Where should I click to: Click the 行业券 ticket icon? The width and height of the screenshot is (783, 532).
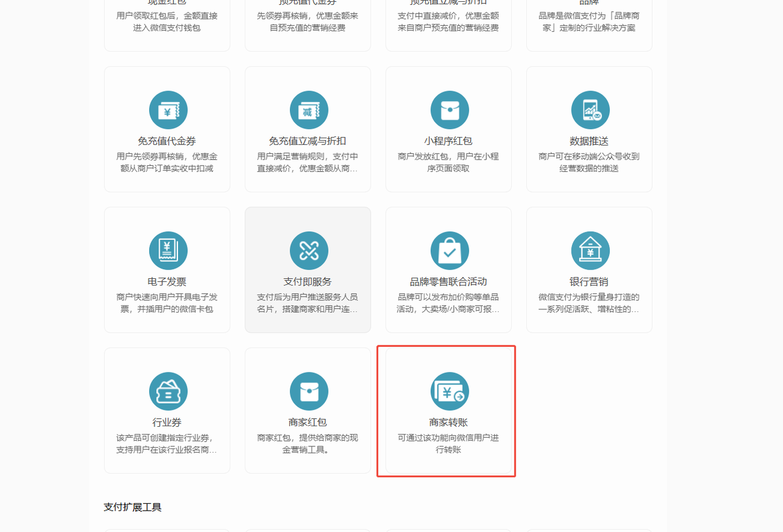(x=168, y=391)
